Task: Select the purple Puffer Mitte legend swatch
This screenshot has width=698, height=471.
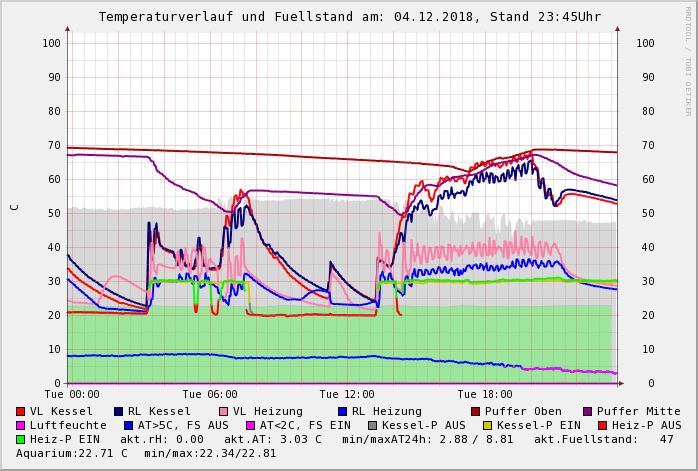Action: pyautogui.click(x=588, y=411)
